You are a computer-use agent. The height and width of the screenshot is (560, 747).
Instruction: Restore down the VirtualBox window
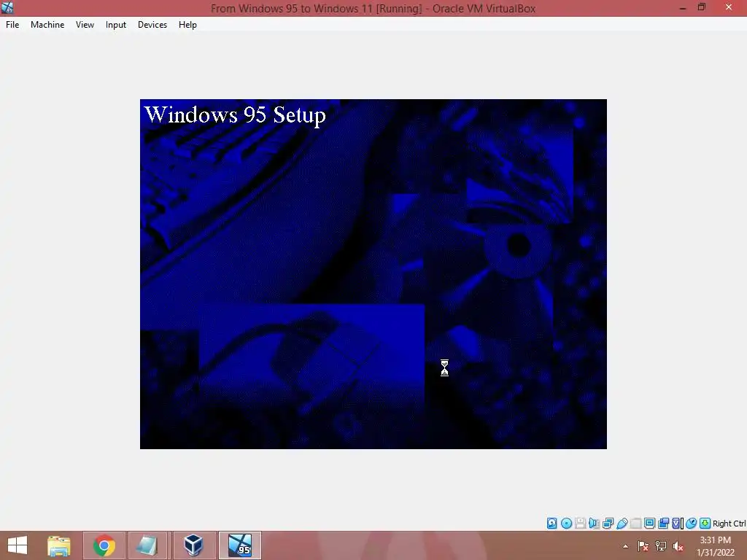coord(702,7)
